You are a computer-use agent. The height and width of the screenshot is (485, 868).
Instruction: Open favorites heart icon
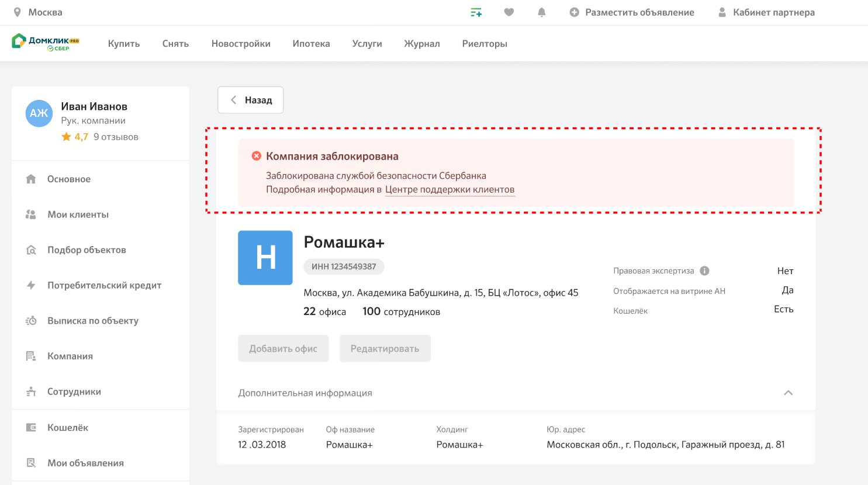(x=509, y=12)
